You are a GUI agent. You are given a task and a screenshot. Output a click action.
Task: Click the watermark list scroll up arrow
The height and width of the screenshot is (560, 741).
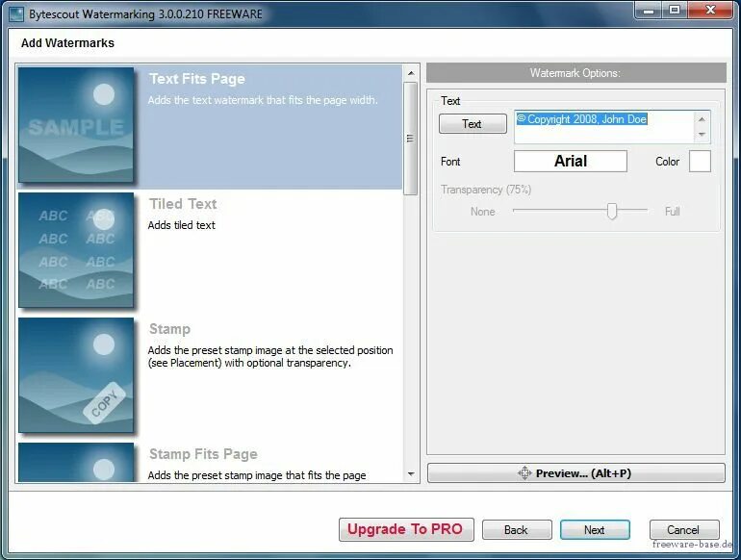click(x=411, y=73)
